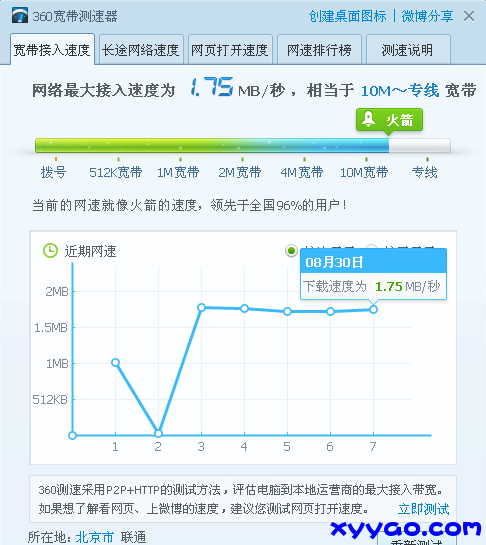486x545 pixels.
Task: Close the 360宽带测速器 window
Action: coord(469,16)
